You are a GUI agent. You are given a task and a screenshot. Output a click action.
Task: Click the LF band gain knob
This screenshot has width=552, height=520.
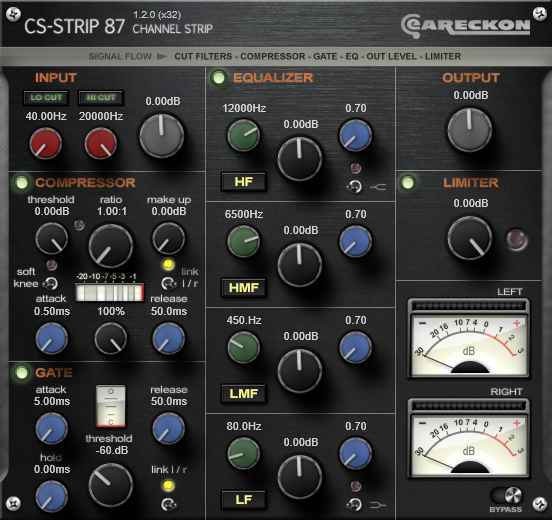pyautogui.click(x=300, y=477)
